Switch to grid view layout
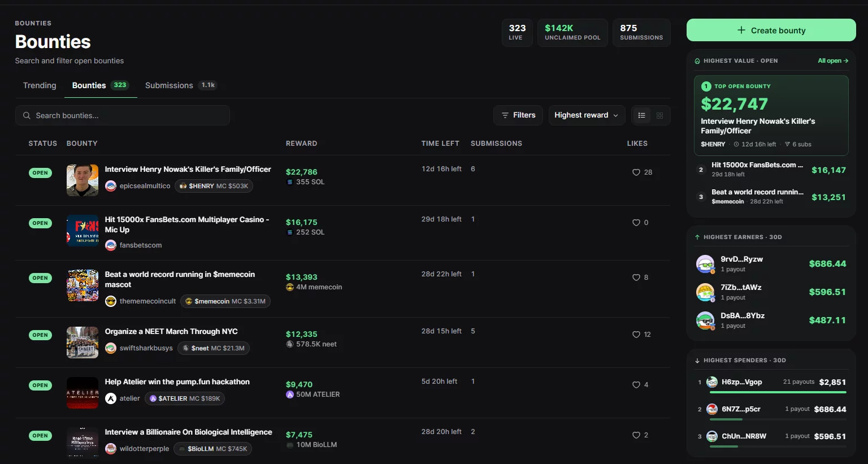 [x=659, y=115]
